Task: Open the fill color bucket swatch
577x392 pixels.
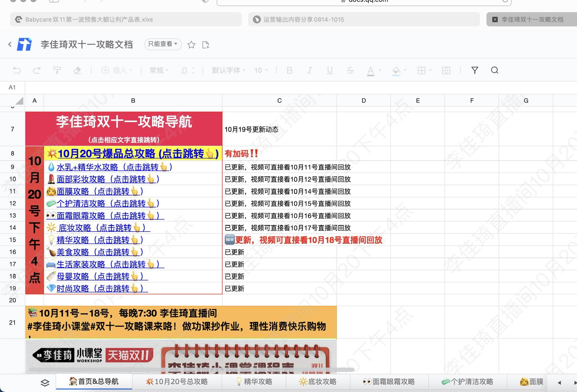Action: tap(396, 70)
